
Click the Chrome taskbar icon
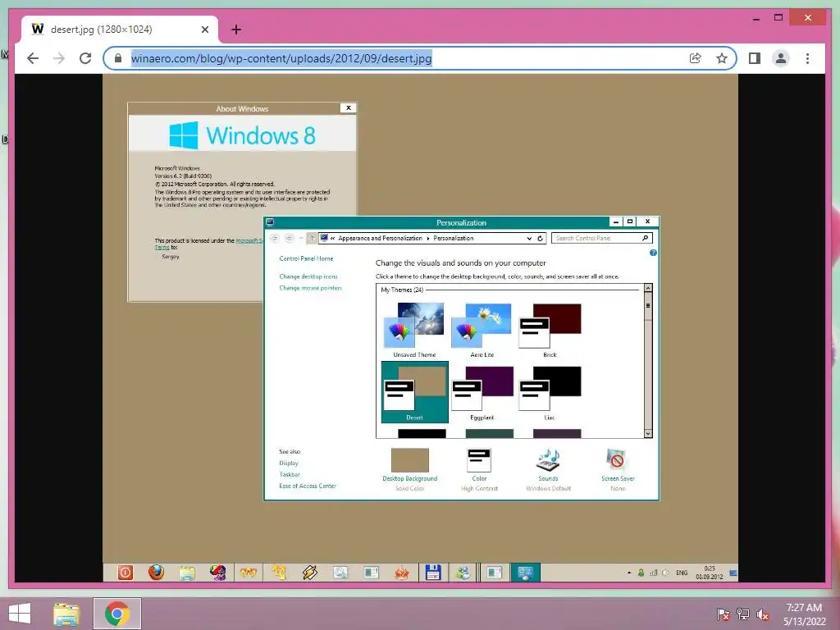(x=117, y=614)
